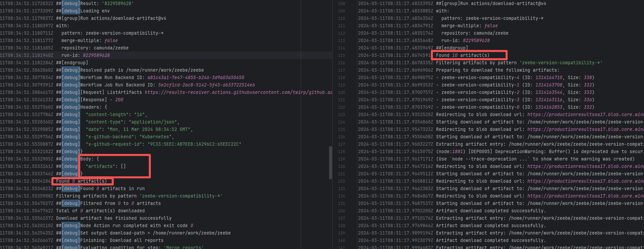Screen dimensions: 644x249
Task: Click the Workflow Job Run Backend ID value
Action: coord(206,85)
